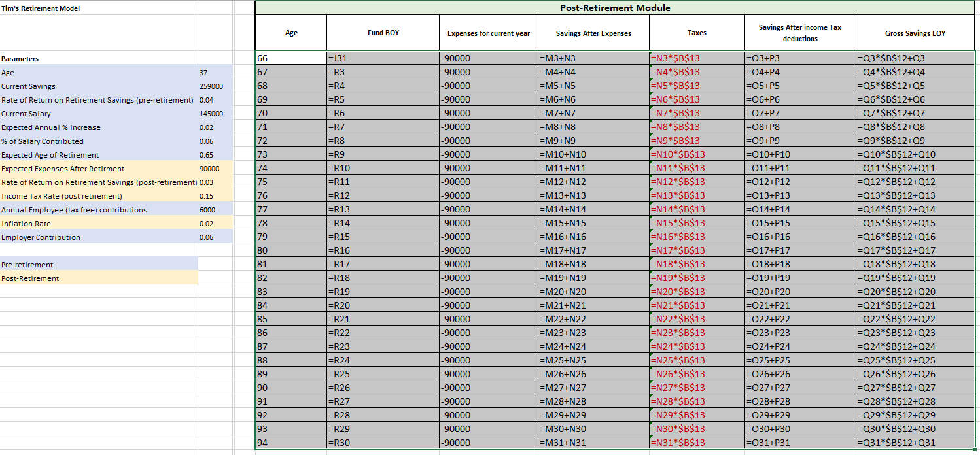Select the Pre-retirement legend cell
This screenshot has height=455, width=980.
[x=99, y=265]
